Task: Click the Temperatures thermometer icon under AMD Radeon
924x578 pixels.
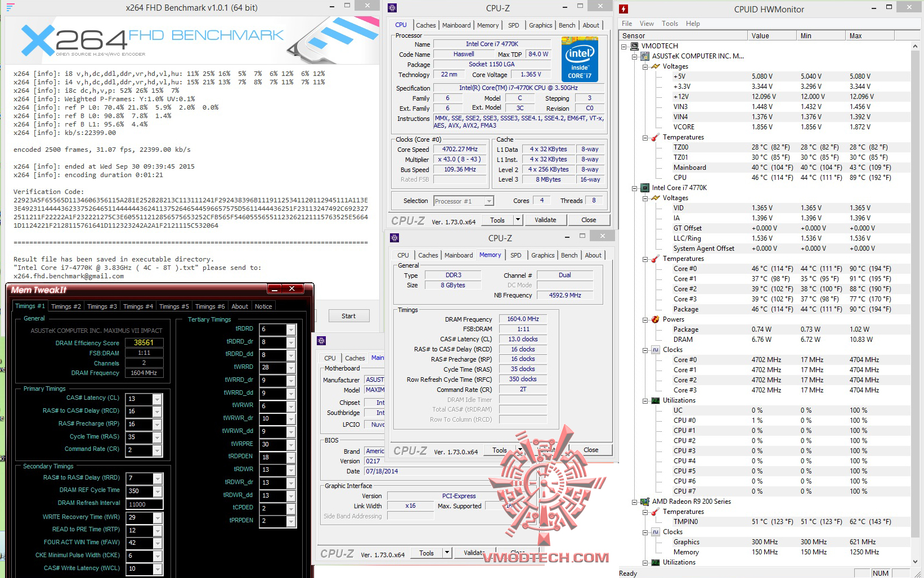Action: [x=655, y=512]
